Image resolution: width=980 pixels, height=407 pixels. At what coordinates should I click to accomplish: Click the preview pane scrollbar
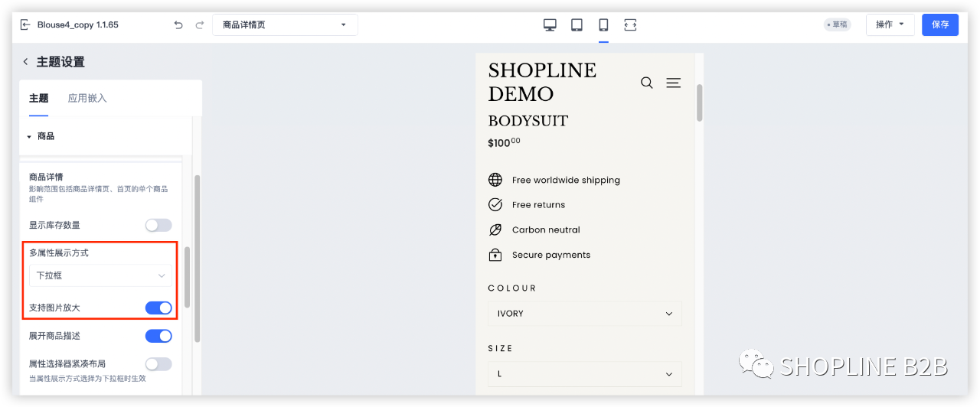click(699, 102)
